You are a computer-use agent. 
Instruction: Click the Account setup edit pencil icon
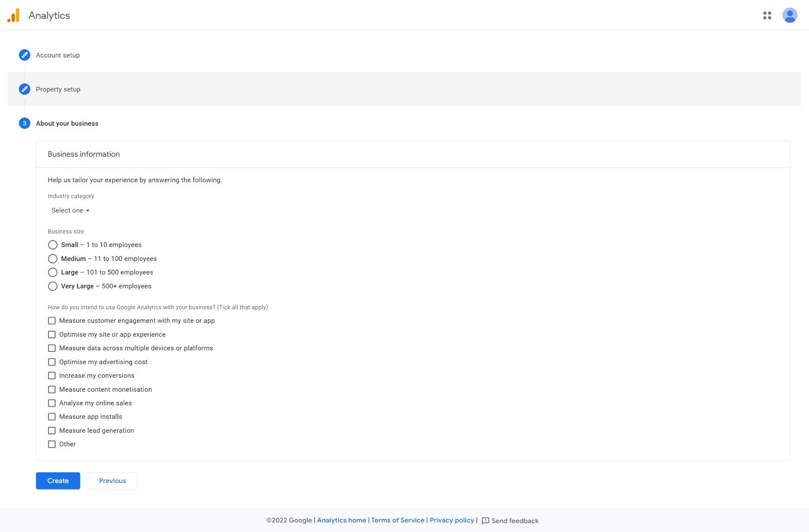tap(24, 55)
